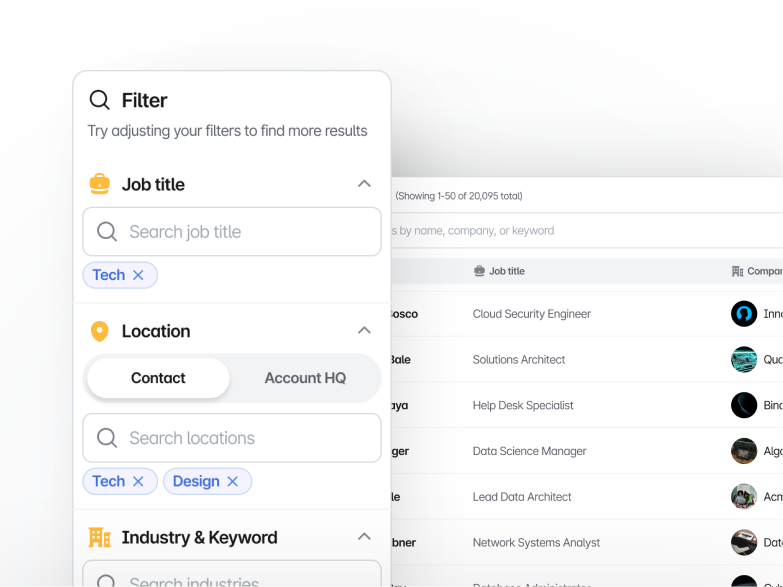
Task: Click the Industry & Keyword building icon
Action: tap(99, 538)
